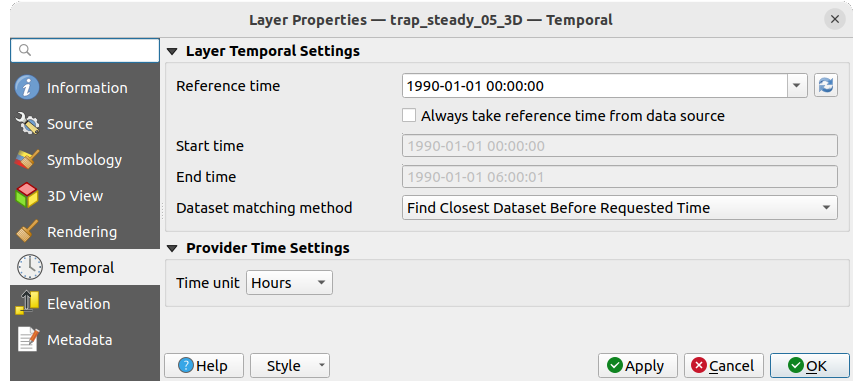The image size is (863, 391).
Task: Click the search magnifier icon
Action: pos(24,50)
